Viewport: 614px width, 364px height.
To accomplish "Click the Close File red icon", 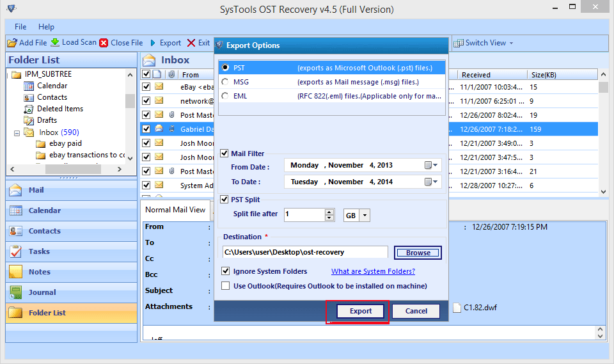I will [x=104, y=43].
